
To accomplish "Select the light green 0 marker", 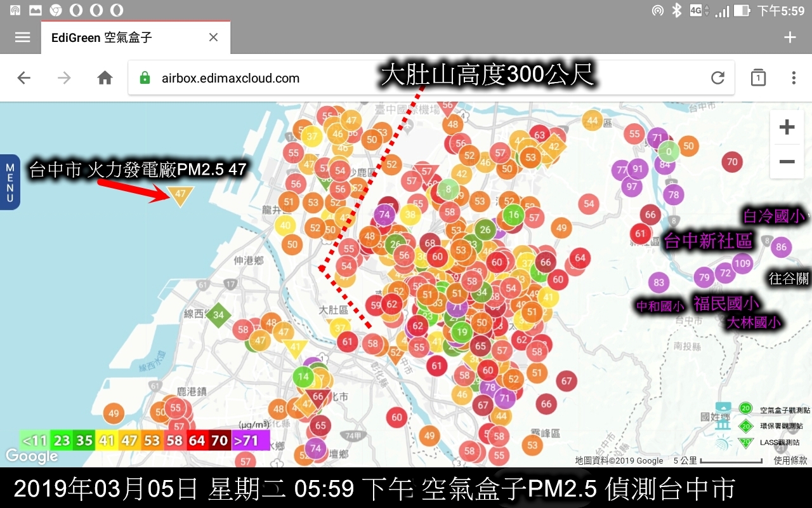I will click(x=669, y=152).
